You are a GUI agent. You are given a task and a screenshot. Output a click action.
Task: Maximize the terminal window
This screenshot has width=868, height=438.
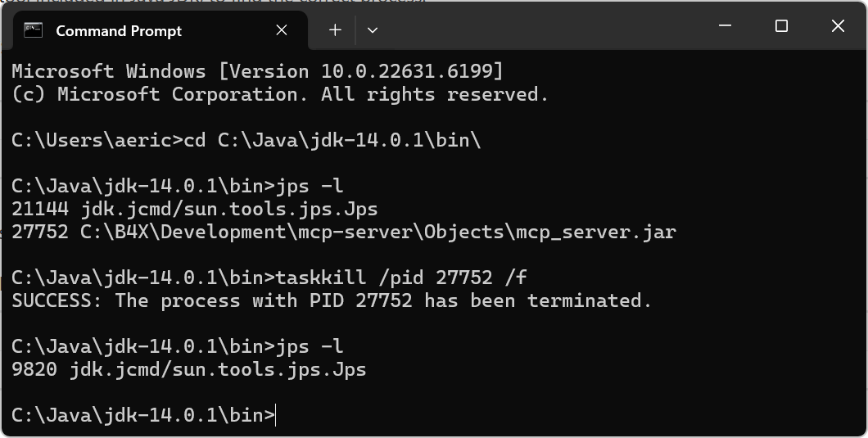tap(781, 27)
